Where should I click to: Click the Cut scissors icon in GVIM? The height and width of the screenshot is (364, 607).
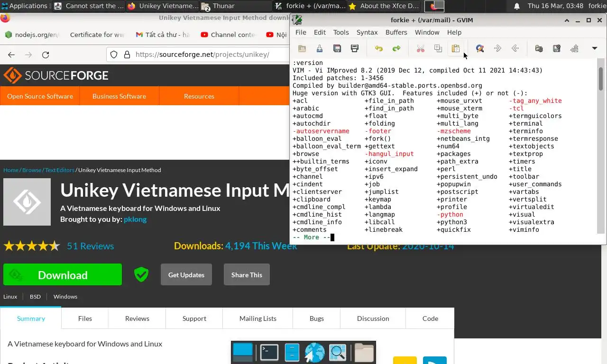click(420, 48)
